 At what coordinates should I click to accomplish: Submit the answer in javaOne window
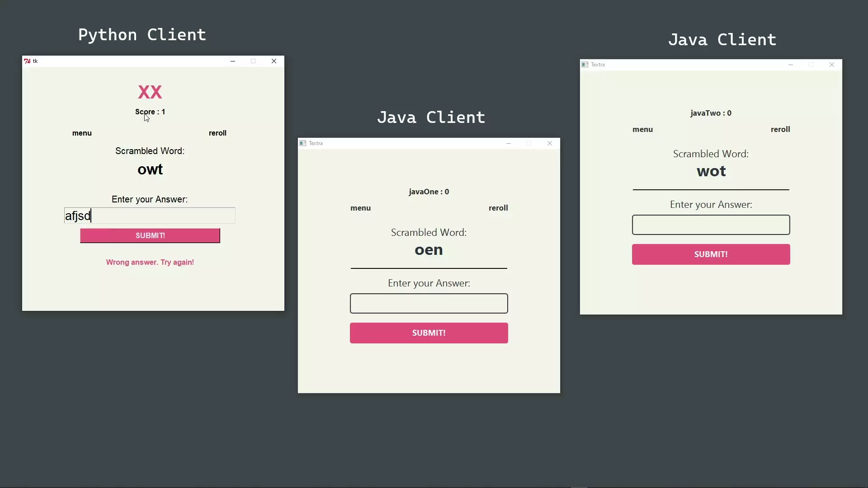tap(429, 333)
